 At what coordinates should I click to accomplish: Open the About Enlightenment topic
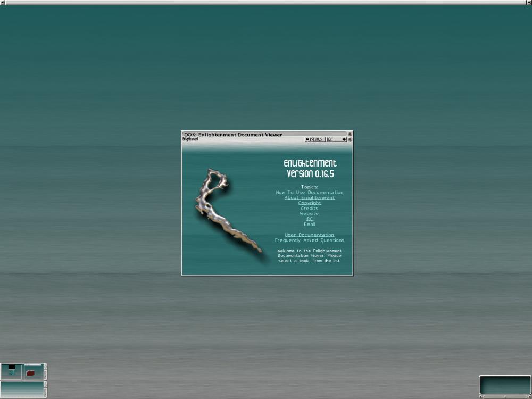(310, 197)
